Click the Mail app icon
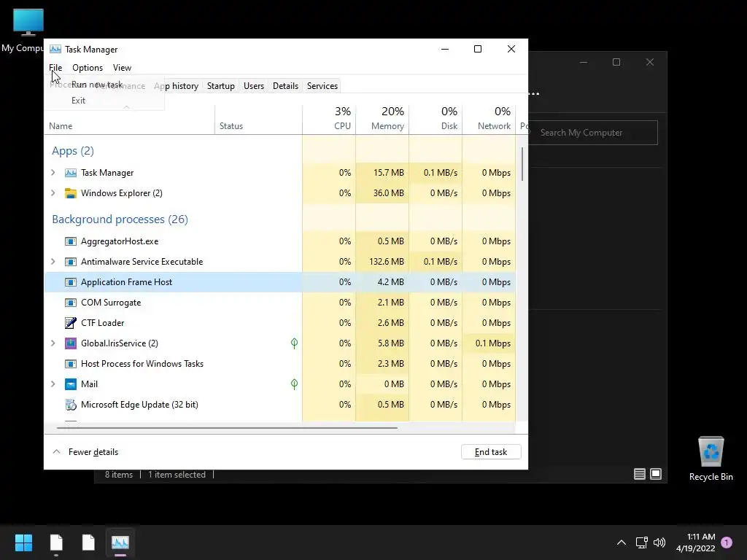Image resolution: width=747 pixels, height=560 pixels. [x=71, y=384]
